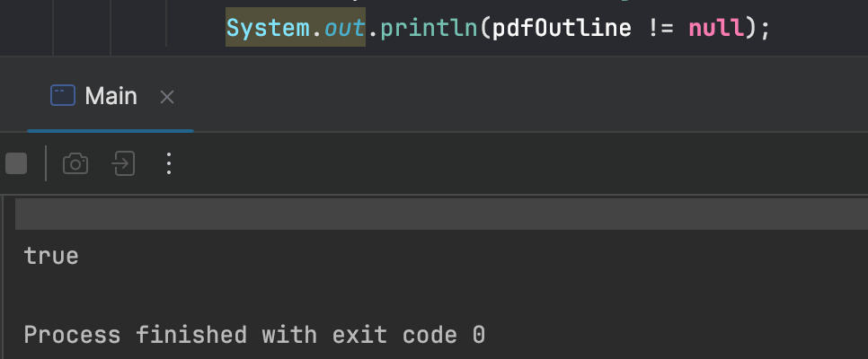
Task: Click the exit code 0 number
Action: point(478,336)
